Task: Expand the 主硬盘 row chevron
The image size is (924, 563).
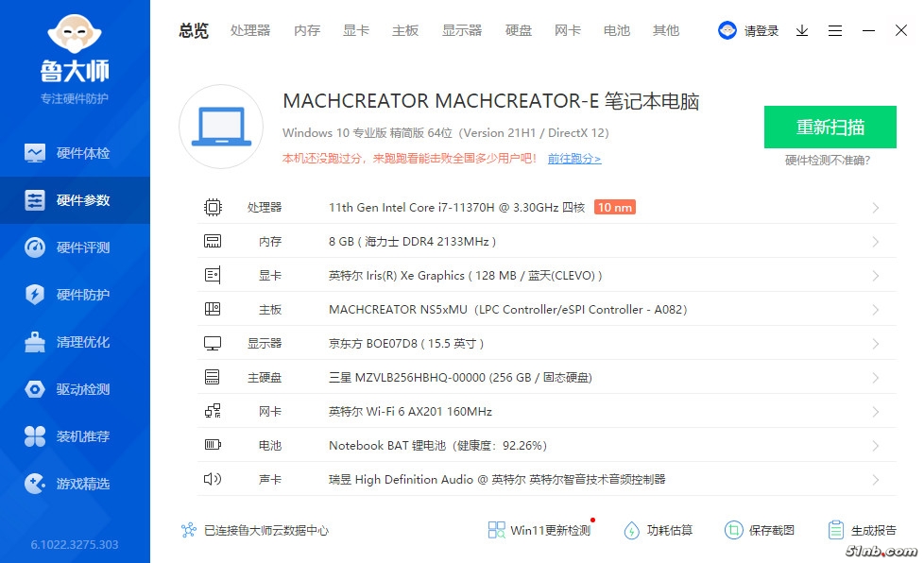Action: pyautogui.click(x=876, y=378)
